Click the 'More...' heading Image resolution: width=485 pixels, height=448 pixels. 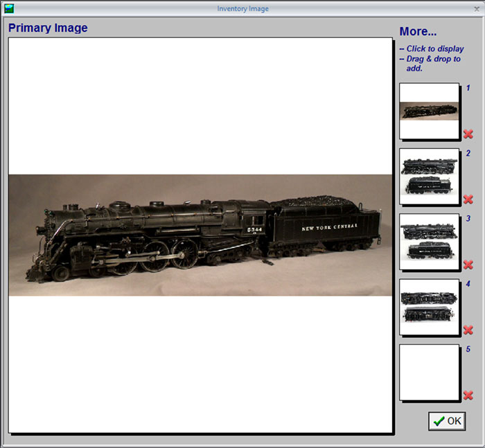click(418, 31)
